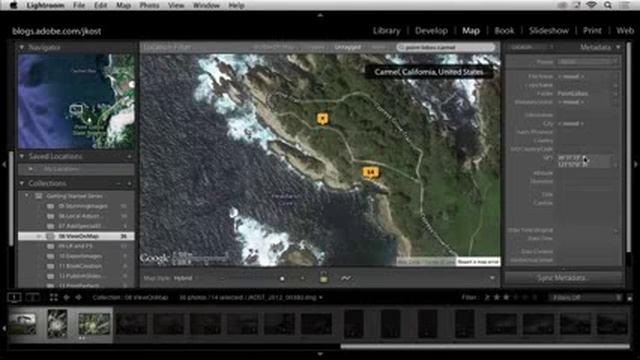Collapse the Navigator panel

coord(22,47)
